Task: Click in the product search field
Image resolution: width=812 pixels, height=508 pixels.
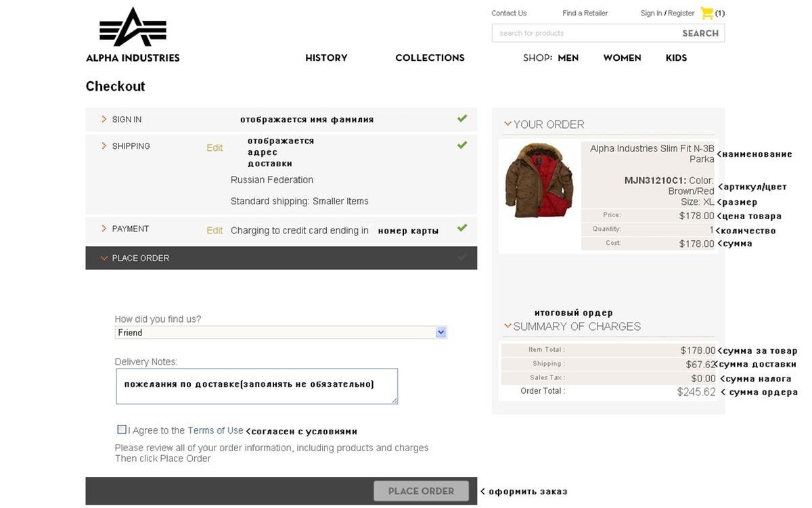Action: 585,33
